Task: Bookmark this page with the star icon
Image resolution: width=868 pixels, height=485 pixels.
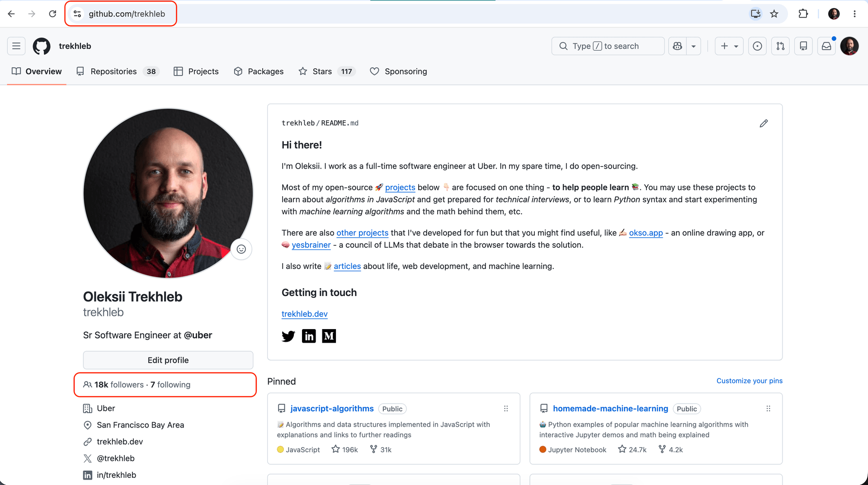Action: 774,14
